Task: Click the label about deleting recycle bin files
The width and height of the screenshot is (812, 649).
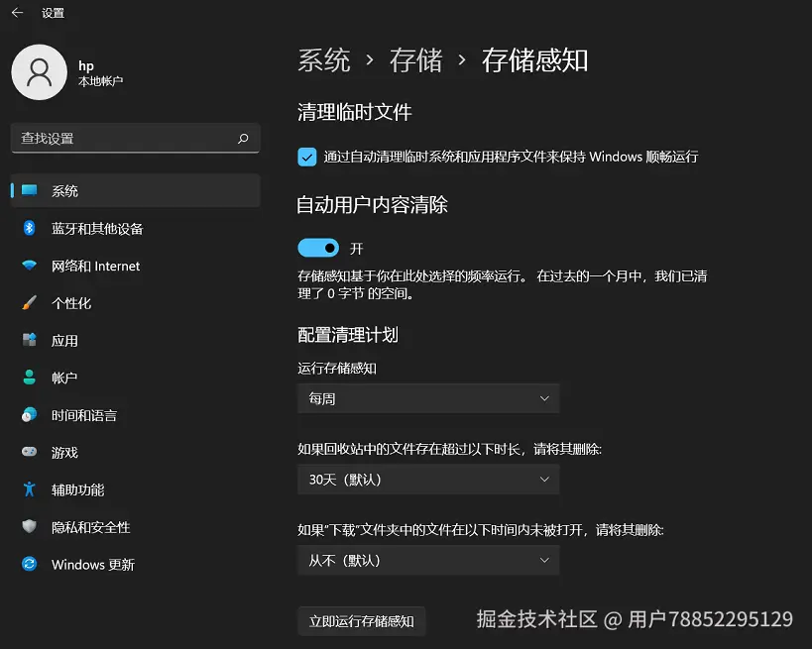Action: coord(449,449)
